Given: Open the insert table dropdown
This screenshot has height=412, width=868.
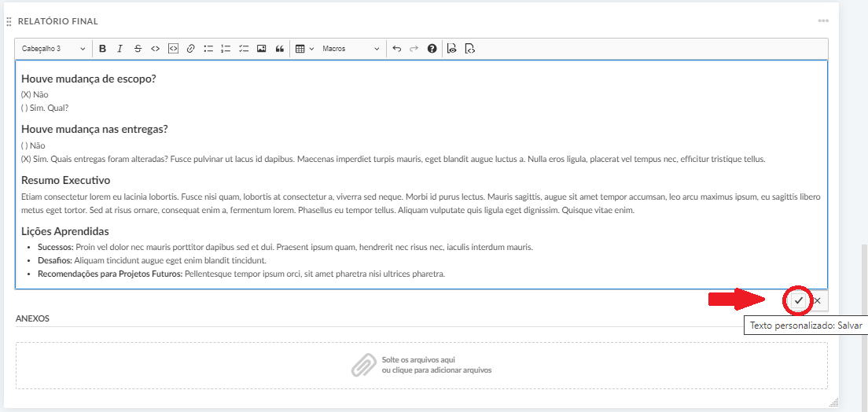Looking at the screenshot, I should coord(304,49).
